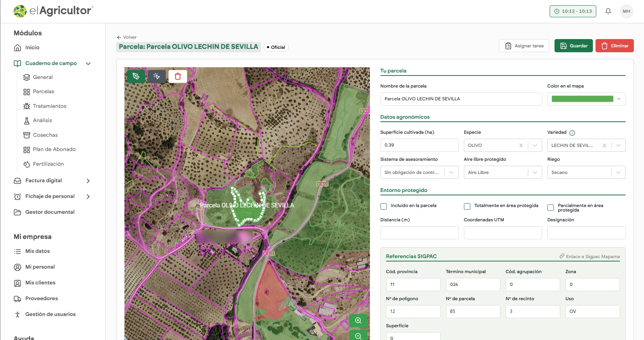Click Nº de polígono field with 12

(x=413, y=311)
